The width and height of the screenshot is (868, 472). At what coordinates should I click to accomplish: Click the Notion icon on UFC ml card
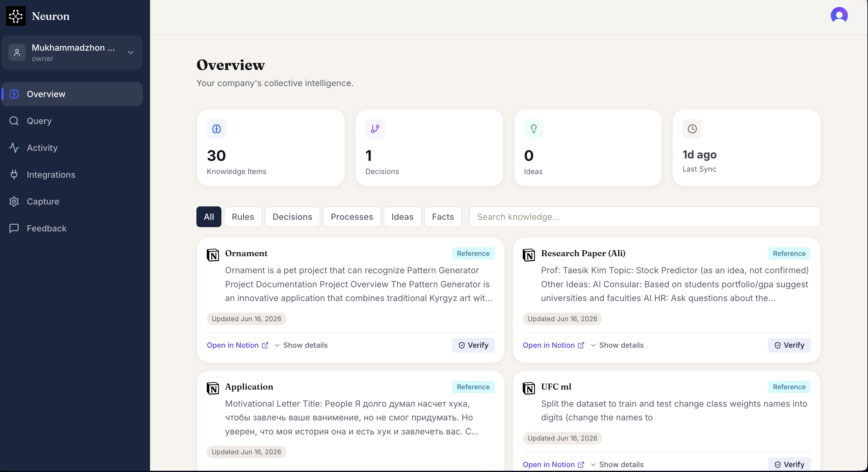pos(529,388)
